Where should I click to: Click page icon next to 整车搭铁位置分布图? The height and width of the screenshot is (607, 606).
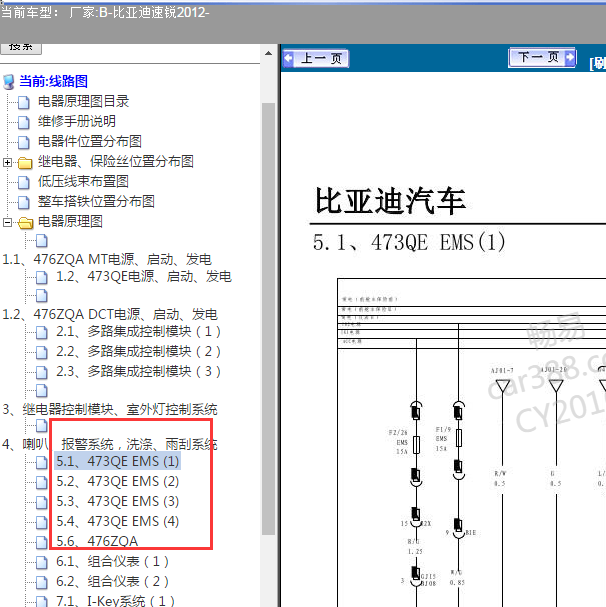coord(24,202)
